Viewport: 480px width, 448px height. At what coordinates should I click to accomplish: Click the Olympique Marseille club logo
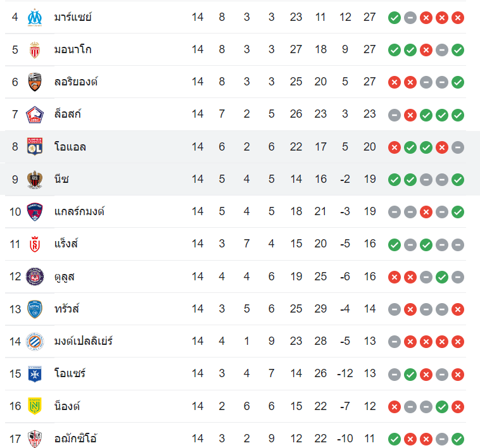(x=35, y=17)
